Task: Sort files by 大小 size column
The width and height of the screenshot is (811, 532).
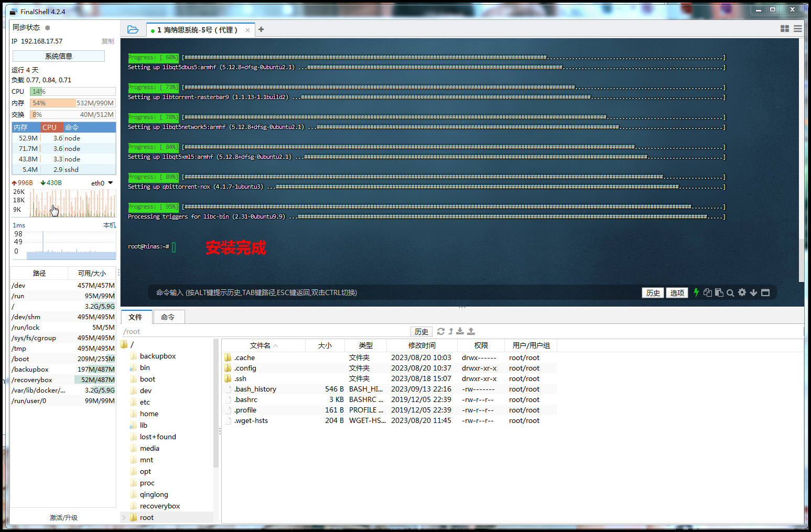Action: 325,345
